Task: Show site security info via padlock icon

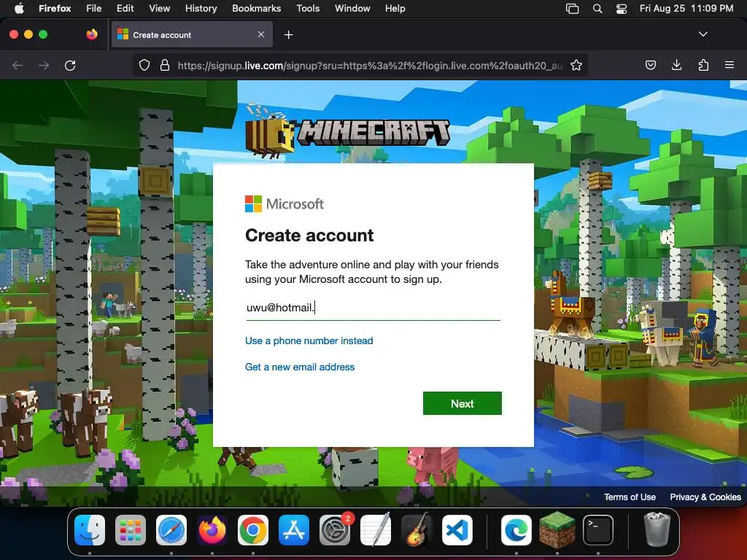Action: click(x=165, y=65)
